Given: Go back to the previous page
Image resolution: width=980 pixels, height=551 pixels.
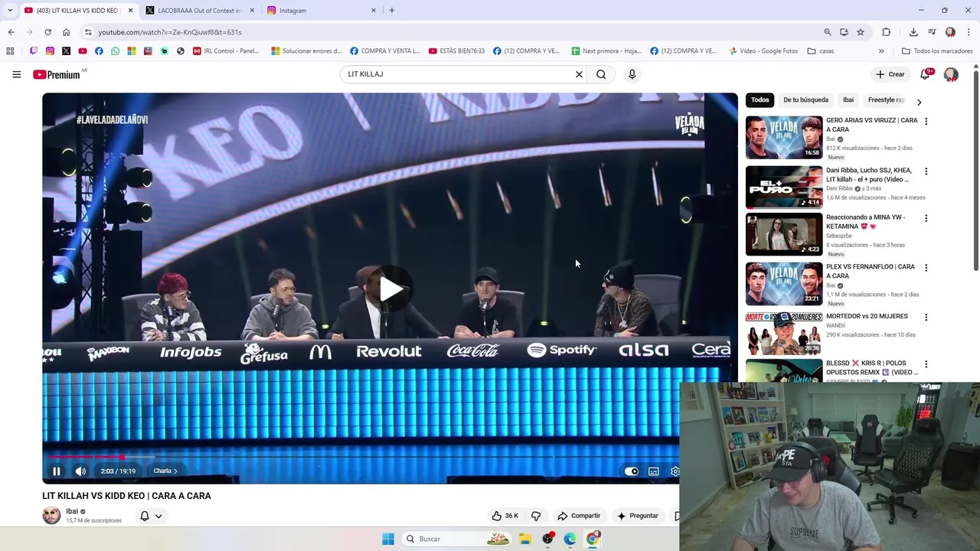Looking at the screenshot, I should 11,32.
